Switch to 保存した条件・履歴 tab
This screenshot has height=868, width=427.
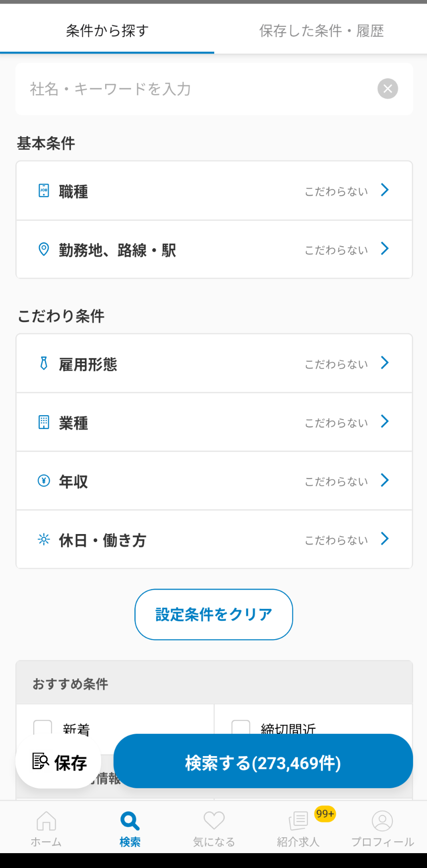(x=321, y=31)
